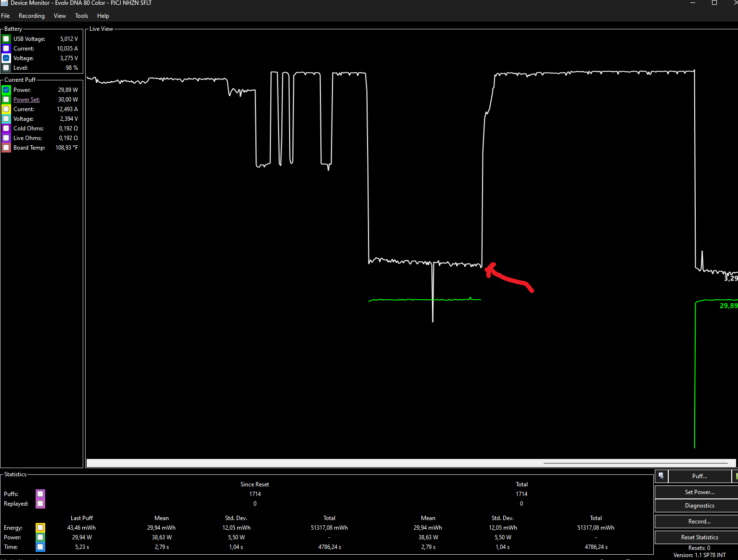Click the Set Power... button
This screenshot has width=738, height=560.
click(700, 492)
